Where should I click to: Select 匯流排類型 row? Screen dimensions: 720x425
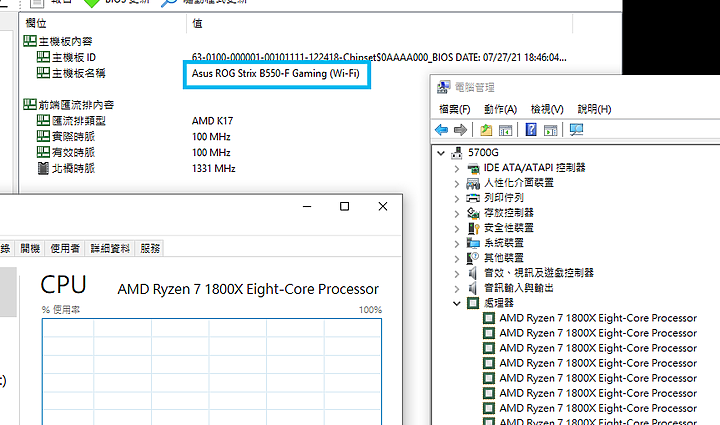click(79, 121)
